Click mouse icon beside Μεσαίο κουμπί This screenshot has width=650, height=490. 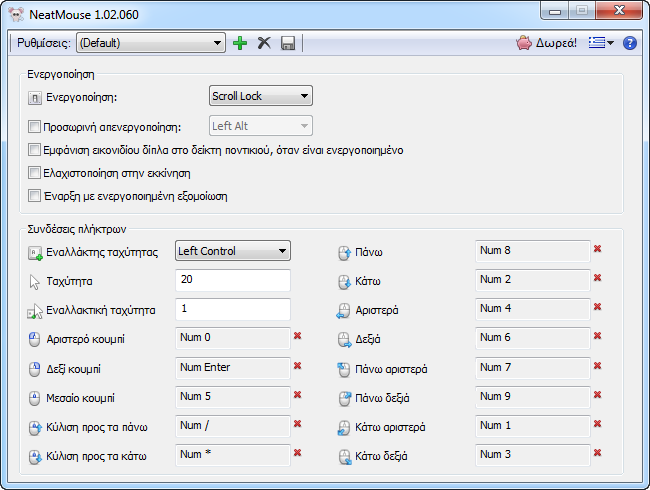pyautogui.click(x=34, y=398)
